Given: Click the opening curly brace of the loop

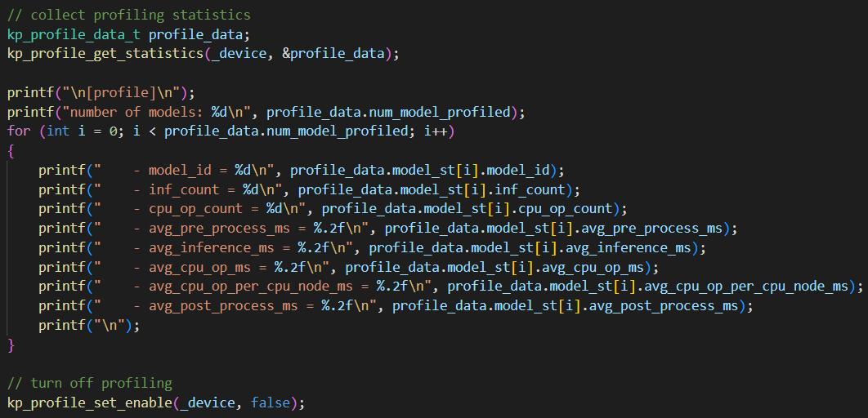Looking at the screenshot, I should pos(11,151).
